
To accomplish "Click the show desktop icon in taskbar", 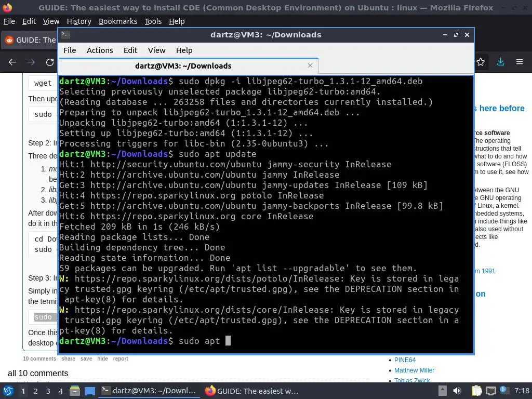I will pyautogui.click(x=89, y=391).
